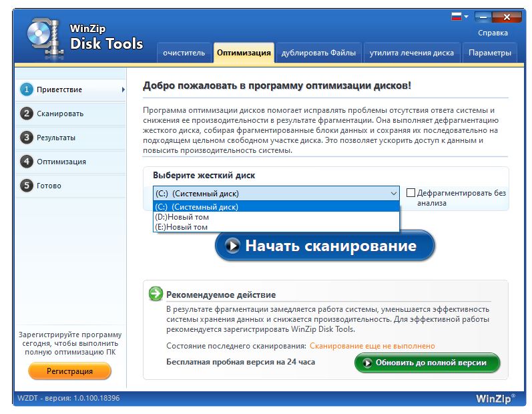Go to утилита лечения диска tab
This screenshot has height=414, width=532.
click(x=412, y=53)
